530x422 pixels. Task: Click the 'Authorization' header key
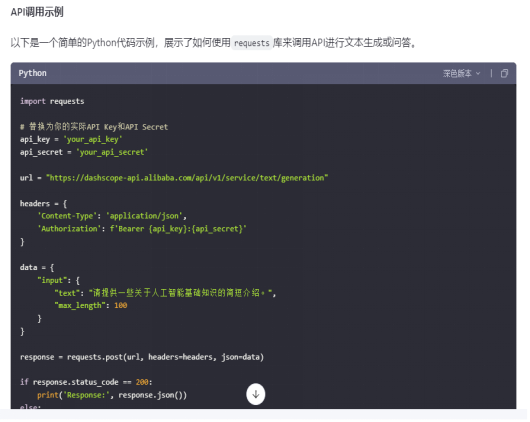click(69, 229)
